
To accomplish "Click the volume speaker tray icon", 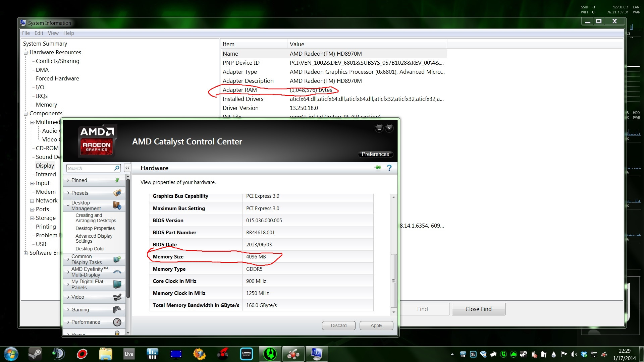I will [x=574, y=354].
